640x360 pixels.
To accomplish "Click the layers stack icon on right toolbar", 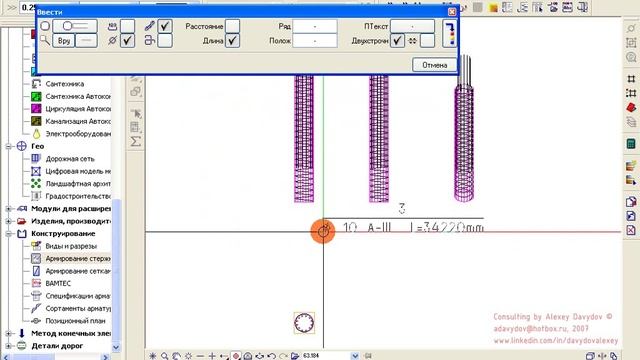I will pyautogui.click(x=631, y=122).
